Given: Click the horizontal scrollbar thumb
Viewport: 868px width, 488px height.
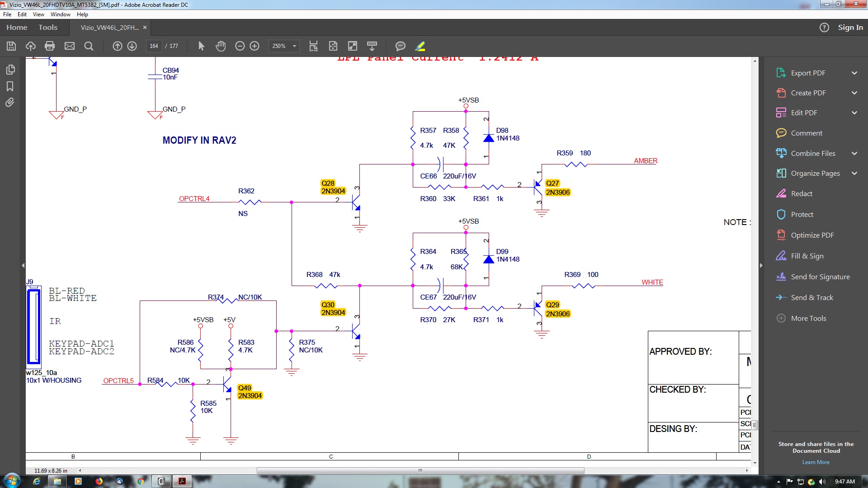Looking at the screenshot, I should 420,470.
